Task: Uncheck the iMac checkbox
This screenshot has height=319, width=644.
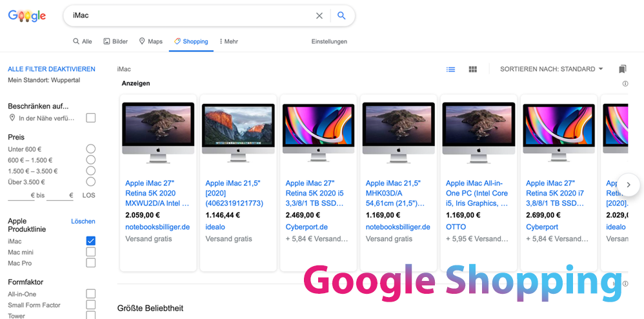Action: coord(91,241)
